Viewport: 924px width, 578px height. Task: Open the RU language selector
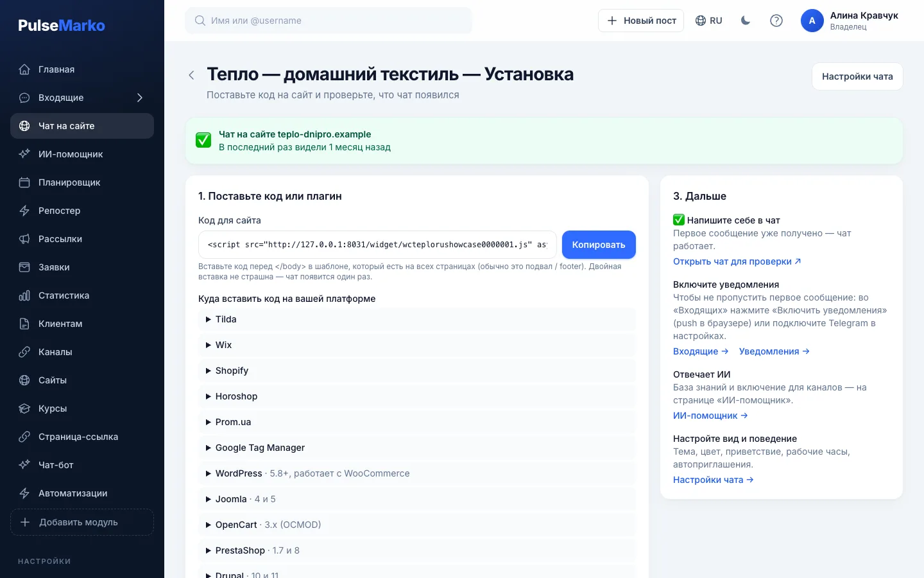(x=709, y=21)
